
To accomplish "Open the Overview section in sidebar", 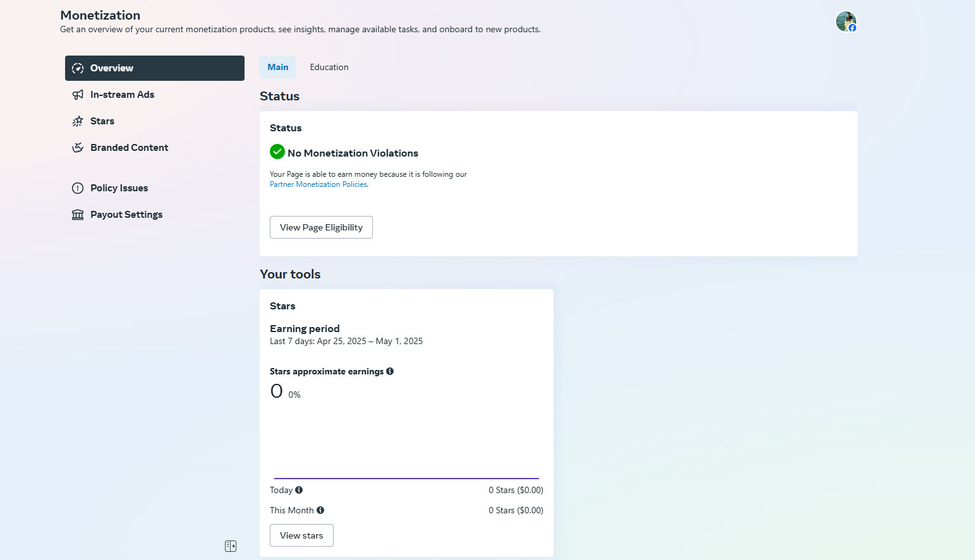I will coord(154,68).
